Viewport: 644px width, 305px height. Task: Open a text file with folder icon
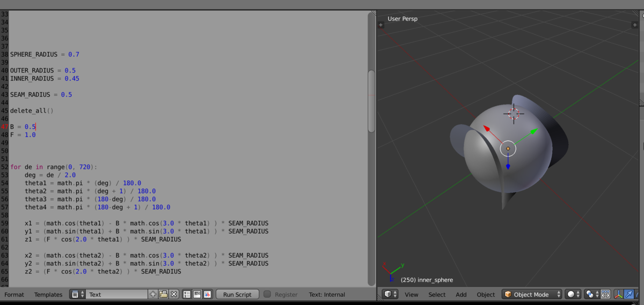(164, 294)
